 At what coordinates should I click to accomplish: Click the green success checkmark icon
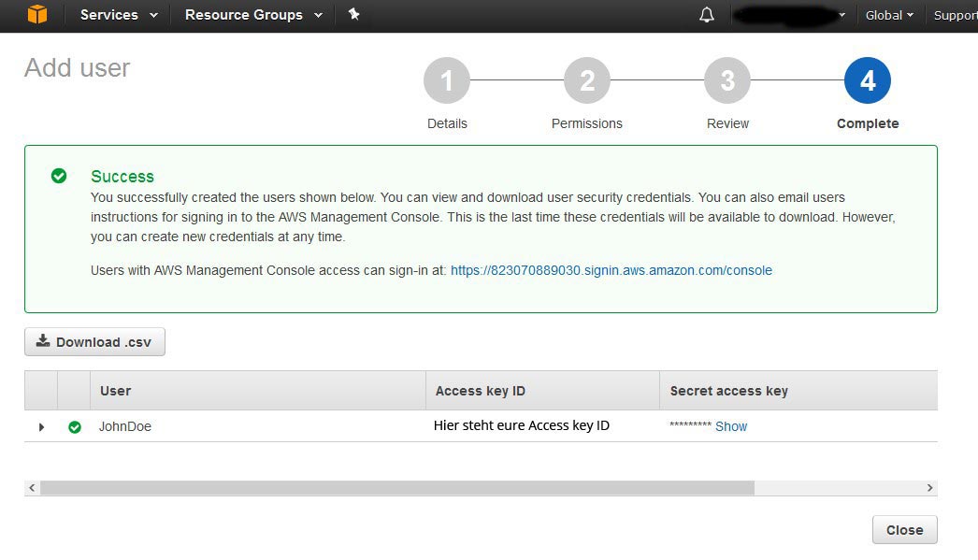tap(59, 176)
